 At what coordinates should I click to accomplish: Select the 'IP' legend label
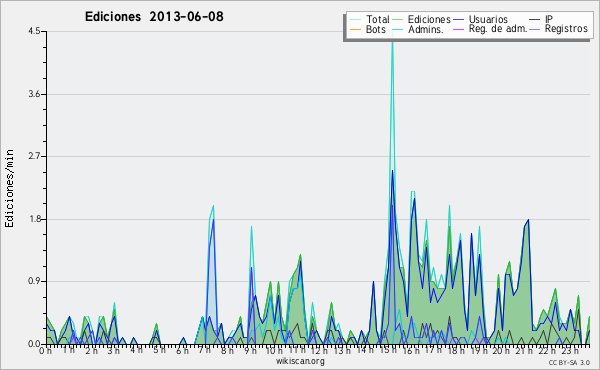coord(549,19)
